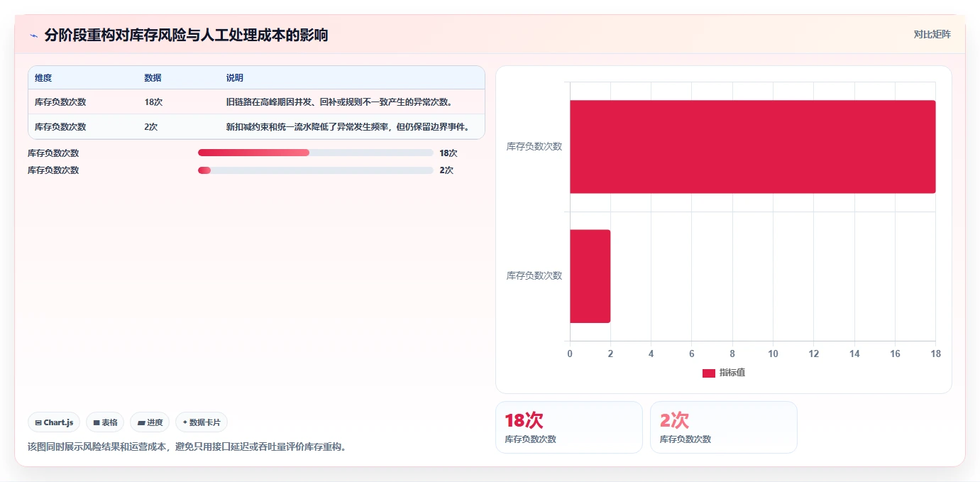This screenshot has height=482, width=980.
Task: Click the x-axis tick labeled 18
Action: 935,354
